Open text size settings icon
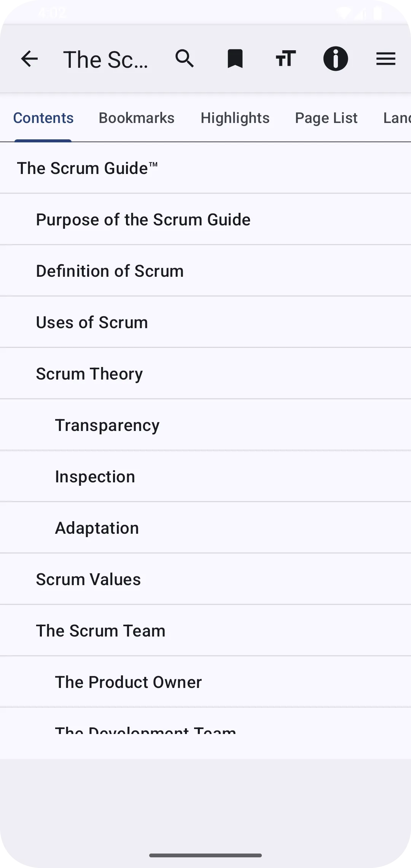Viewport: 411px width, 868px height. point(285,59)
